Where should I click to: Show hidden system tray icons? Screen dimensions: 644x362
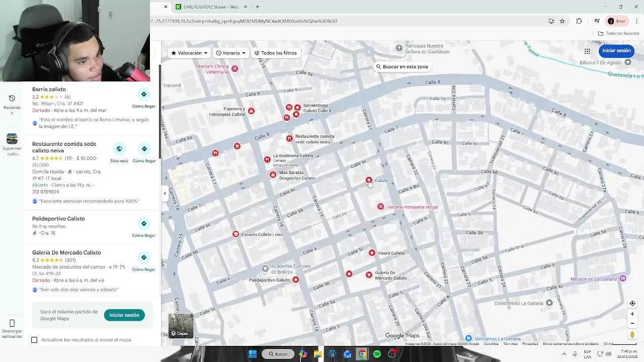564,354
